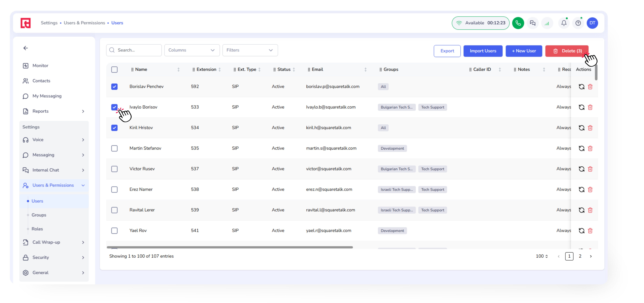Screen dimensions: 644x303
Task: Click the refresh icon in Victor Rusev's row
Action: click(x=582, y=169)
